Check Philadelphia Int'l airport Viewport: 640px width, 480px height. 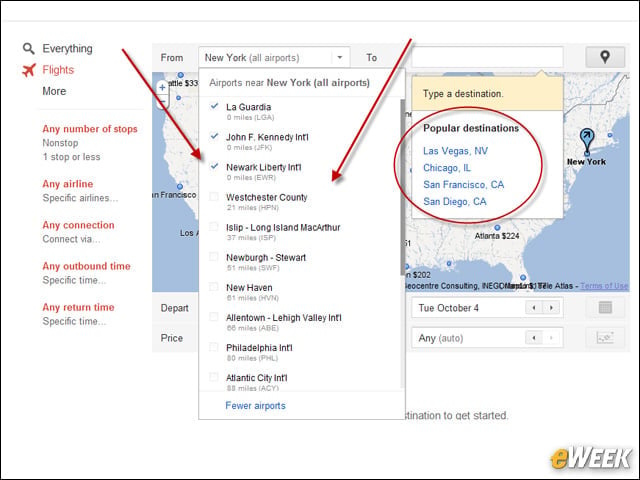[x=213, y=347]
